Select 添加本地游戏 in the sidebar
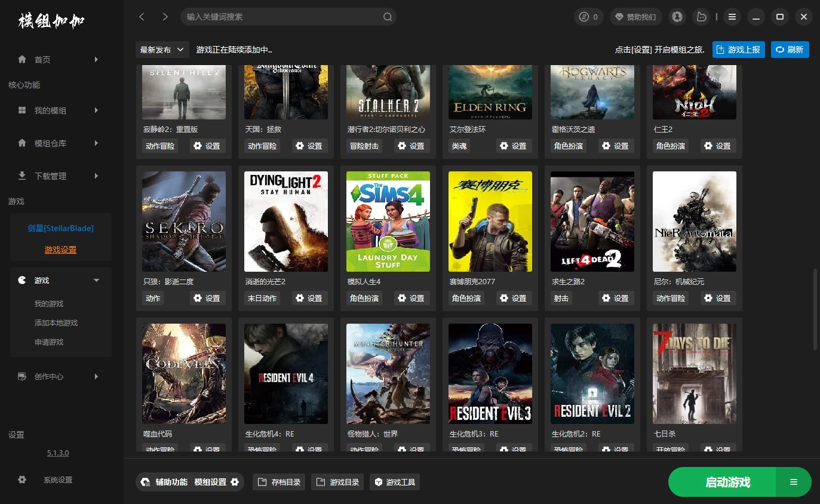Viewport: 820px width, 504px height. coord(56,323)
